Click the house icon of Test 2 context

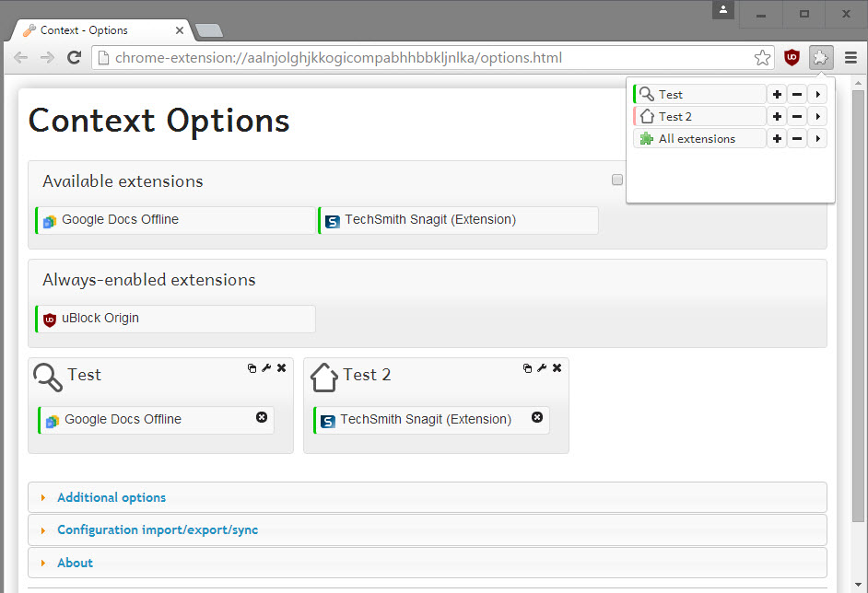click(x=323, y=378)
